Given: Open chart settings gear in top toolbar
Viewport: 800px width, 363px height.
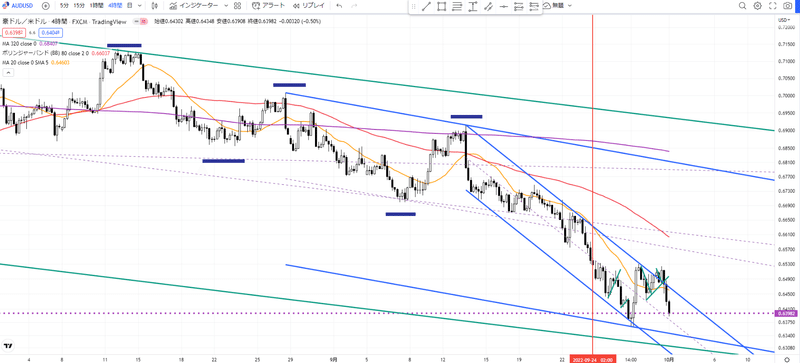Looking at the screenshot, I should [758, 6].
